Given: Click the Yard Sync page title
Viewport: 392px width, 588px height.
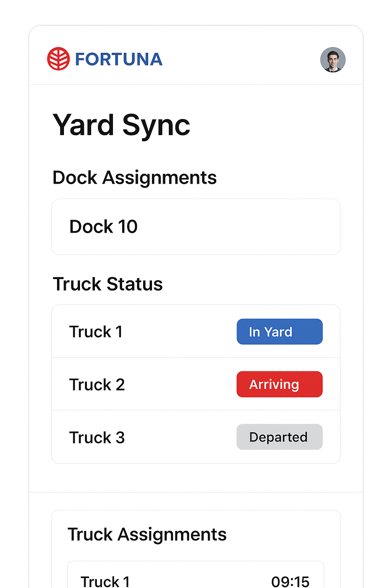Looking at the screenshot, I should [121, 125].
